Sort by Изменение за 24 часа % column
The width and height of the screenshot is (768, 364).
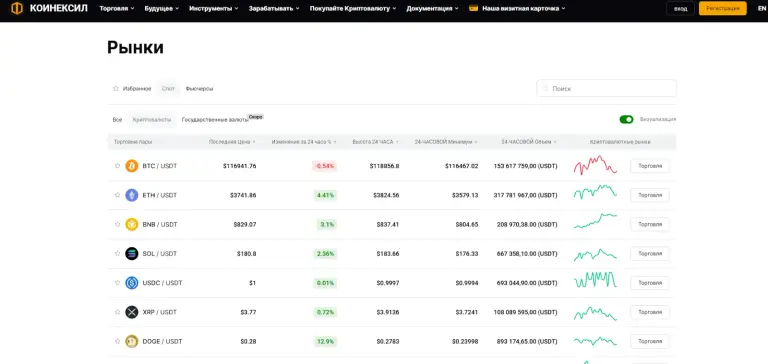click(304, 142)
